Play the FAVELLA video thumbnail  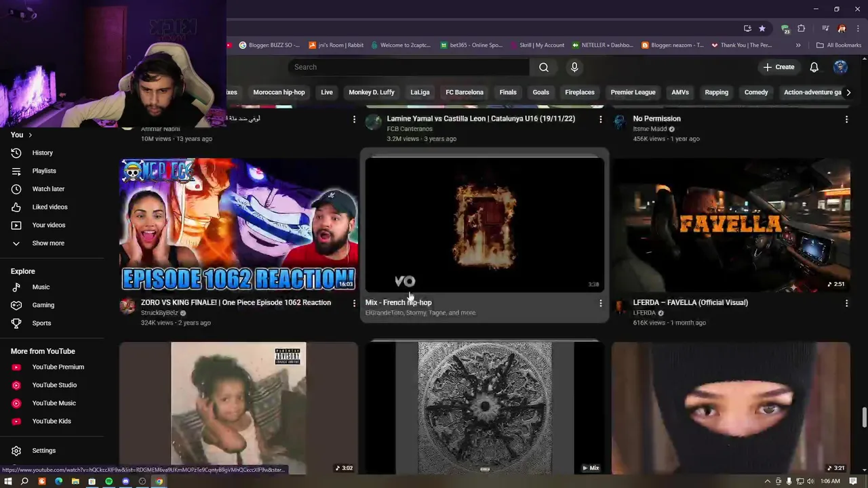point(730,225)
